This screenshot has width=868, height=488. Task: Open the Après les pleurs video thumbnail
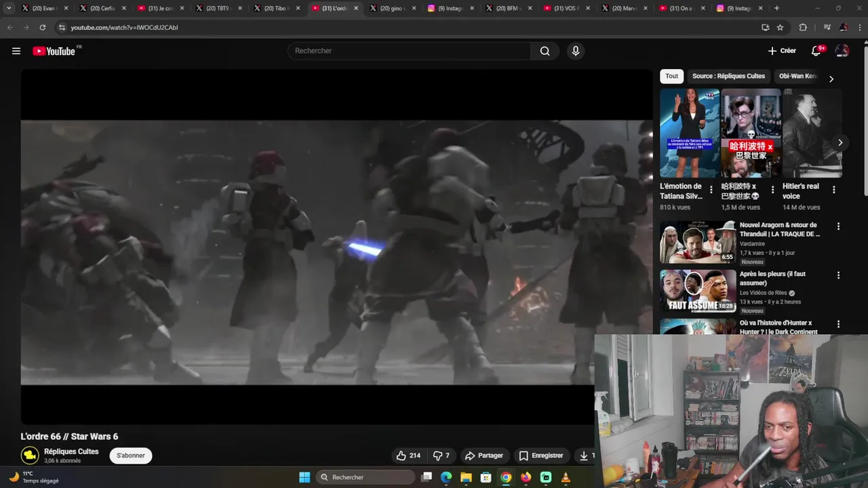(x=698, y=291)
